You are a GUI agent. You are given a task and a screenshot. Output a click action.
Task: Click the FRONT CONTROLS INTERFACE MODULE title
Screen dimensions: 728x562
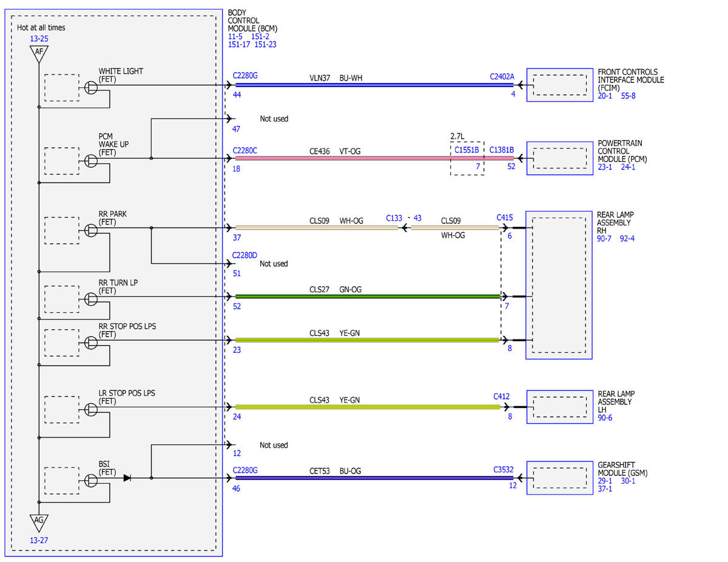pos(631,80)
